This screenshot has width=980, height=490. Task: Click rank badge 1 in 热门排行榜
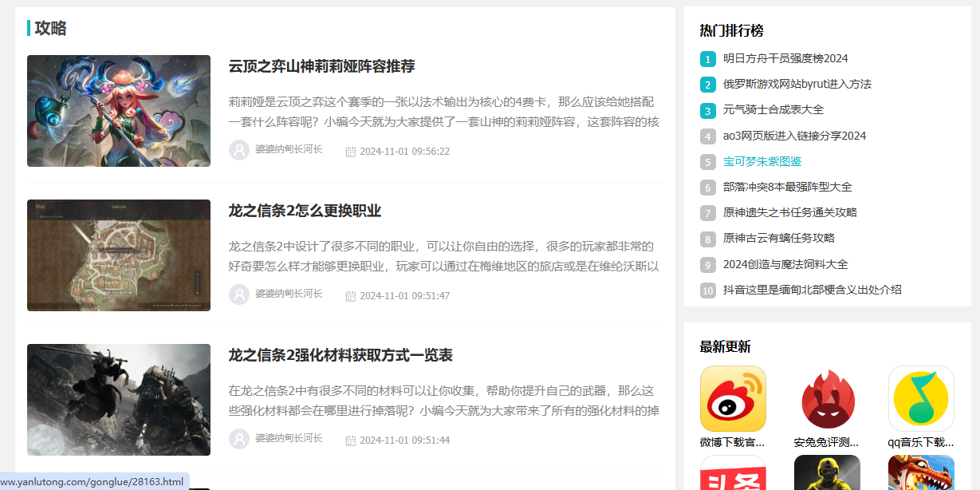tap(708, 59)
